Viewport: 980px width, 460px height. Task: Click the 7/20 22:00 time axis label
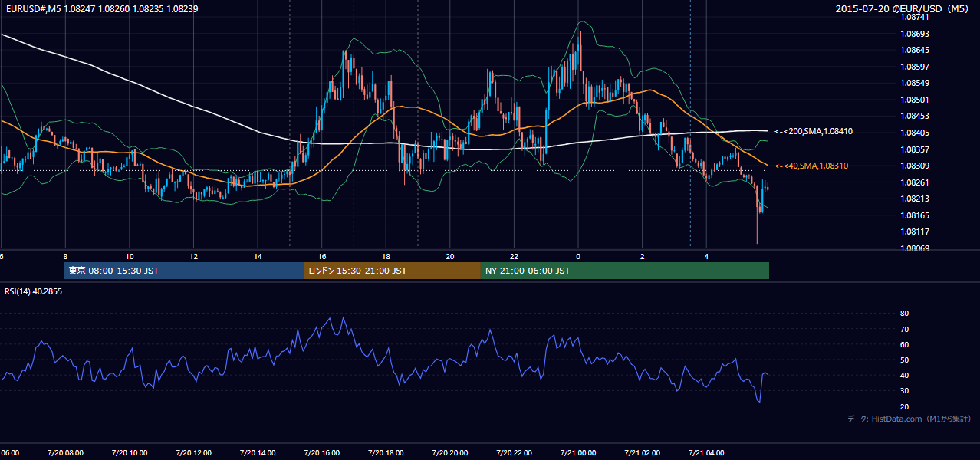click(x=514, y=453)
